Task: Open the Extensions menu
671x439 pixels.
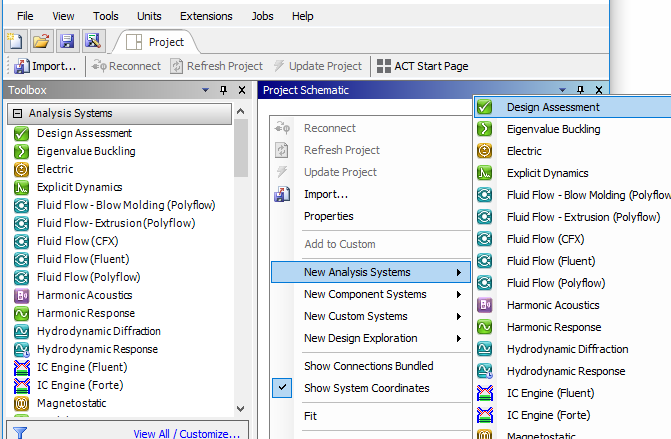Action: pyautogui.click(x=205, y=16)
